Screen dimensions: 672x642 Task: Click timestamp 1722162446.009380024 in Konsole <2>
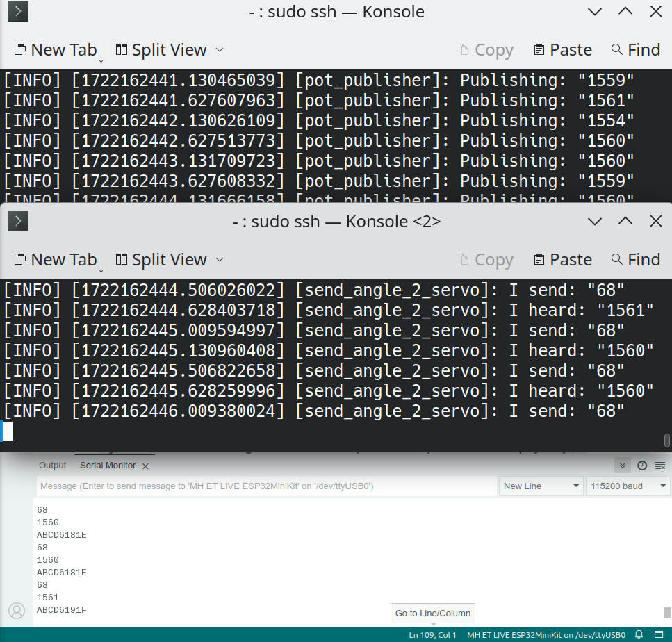(177, 411)
